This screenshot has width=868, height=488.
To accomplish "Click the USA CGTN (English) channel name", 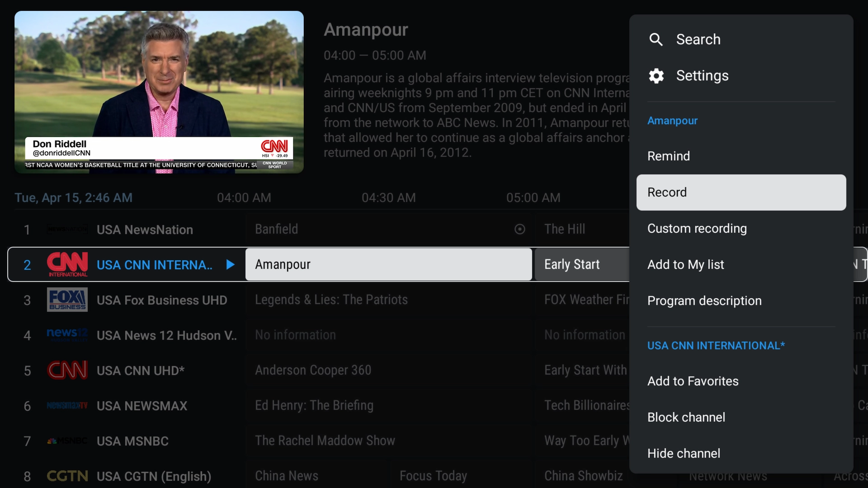I will pyautogui.click(x=154, y=476).
